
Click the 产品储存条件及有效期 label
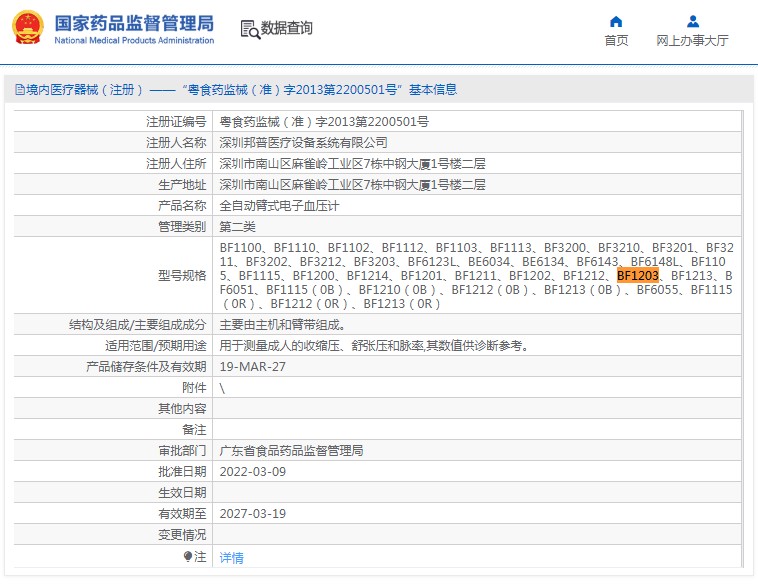146,366
